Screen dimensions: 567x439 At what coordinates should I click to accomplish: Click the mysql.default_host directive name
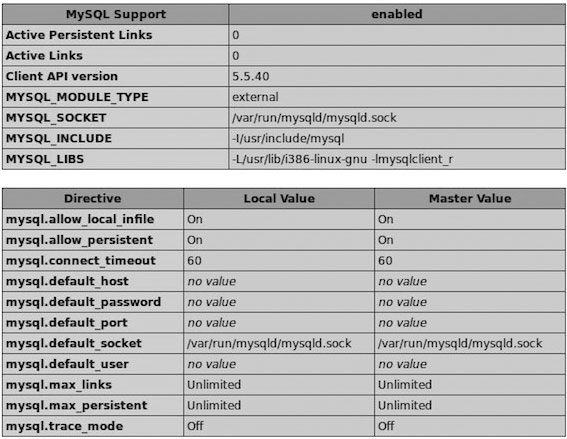[x=67, y=281]
